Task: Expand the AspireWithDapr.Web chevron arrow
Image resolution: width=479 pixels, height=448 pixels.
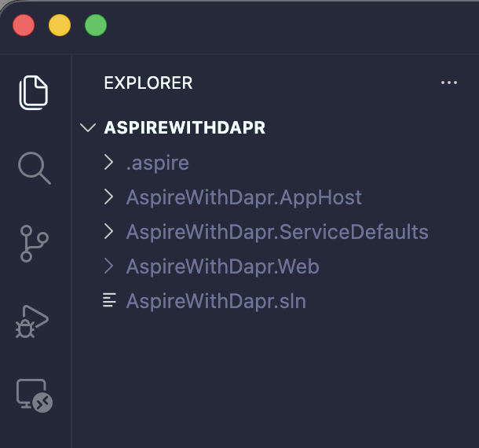Action: pos(109,266)
